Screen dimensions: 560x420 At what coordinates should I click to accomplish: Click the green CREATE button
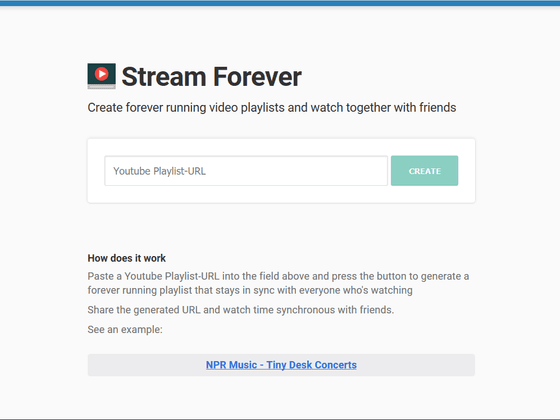(424, 171)
